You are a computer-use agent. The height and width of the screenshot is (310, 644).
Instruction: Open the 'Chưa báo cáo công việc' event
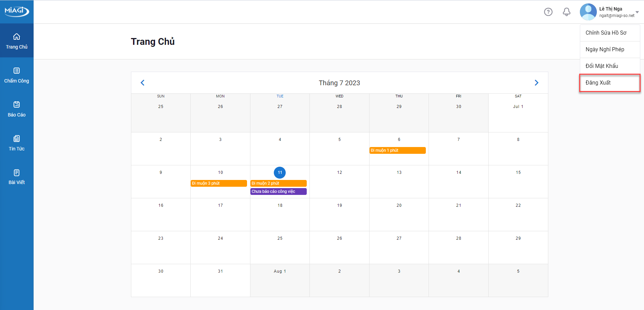pos(278,192)
